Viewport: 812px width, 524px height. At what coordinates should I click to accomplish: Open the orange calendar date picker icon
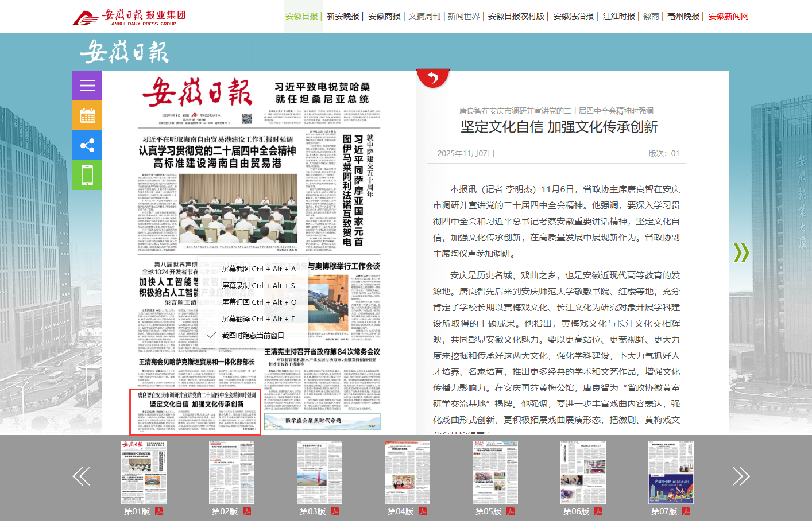pos(87,115)
